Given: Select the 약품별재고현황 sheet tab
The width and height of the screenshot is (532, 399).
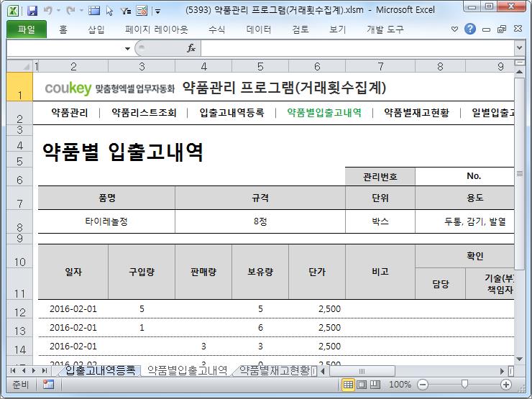Looking at the screenshot, I should pos(274,370).
